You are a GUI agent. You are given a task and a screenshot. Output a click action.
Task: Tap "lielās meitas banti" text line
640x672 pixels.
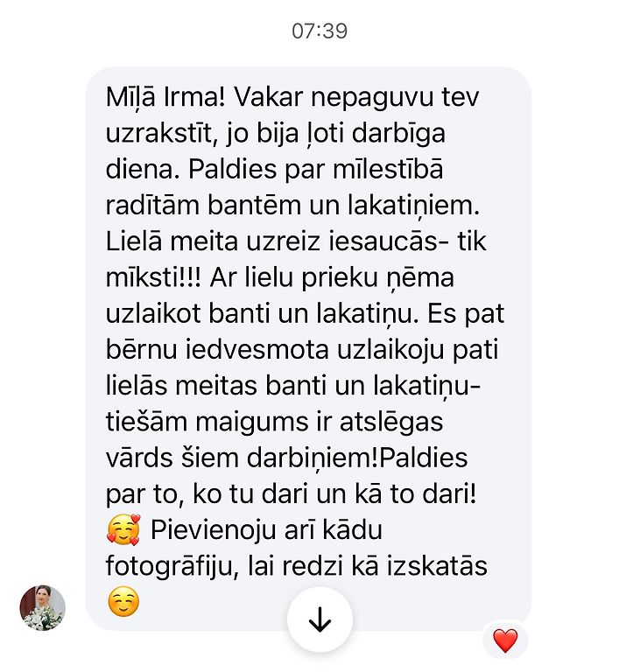[216, 385]
